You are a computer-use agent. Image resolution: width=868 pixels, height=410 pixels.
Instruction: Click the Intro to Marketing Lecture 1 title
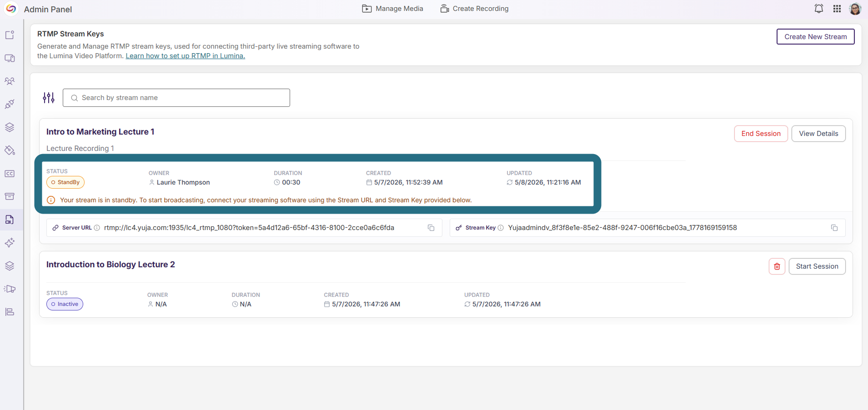coord(100,132)
